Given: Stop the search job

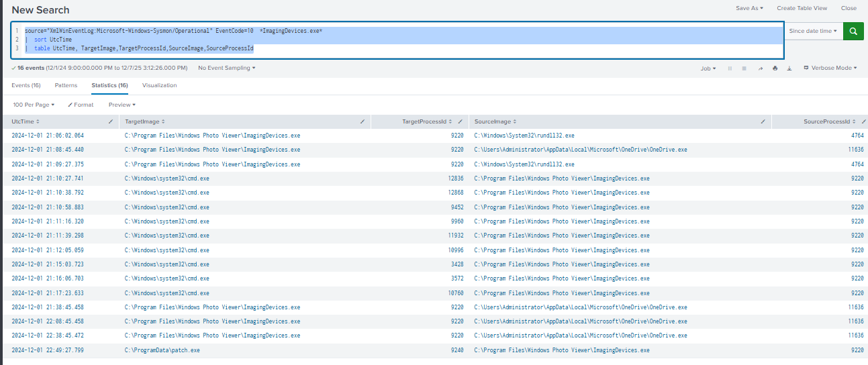Looking at the screenshot, I should pos(745,68).
